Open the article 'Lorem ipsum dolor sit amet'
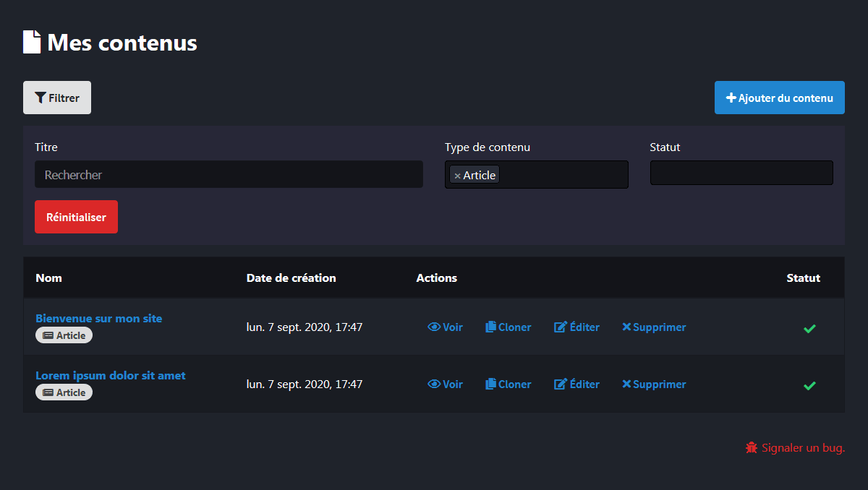The height and width of the screenshot is (490, 868). (111, 375)
